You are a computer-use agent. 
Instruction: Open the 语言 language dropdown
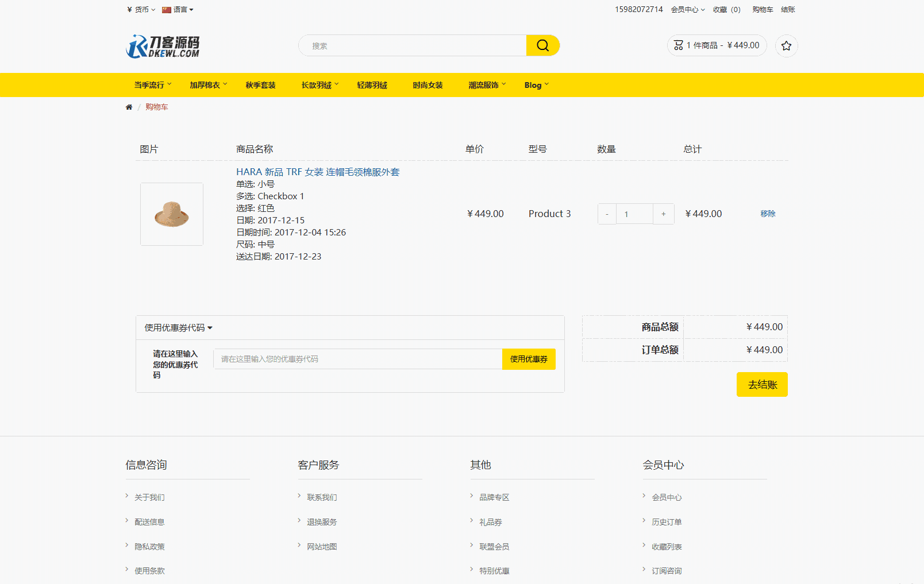click(178, 10)
